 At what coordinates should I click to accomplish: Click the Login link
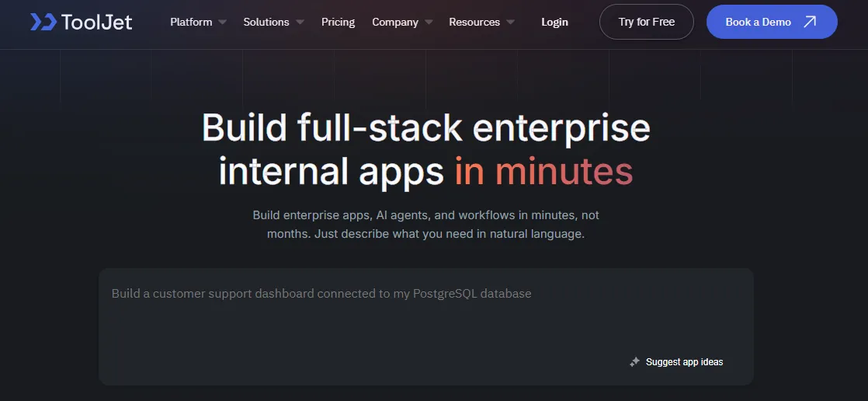pos(554,23)
